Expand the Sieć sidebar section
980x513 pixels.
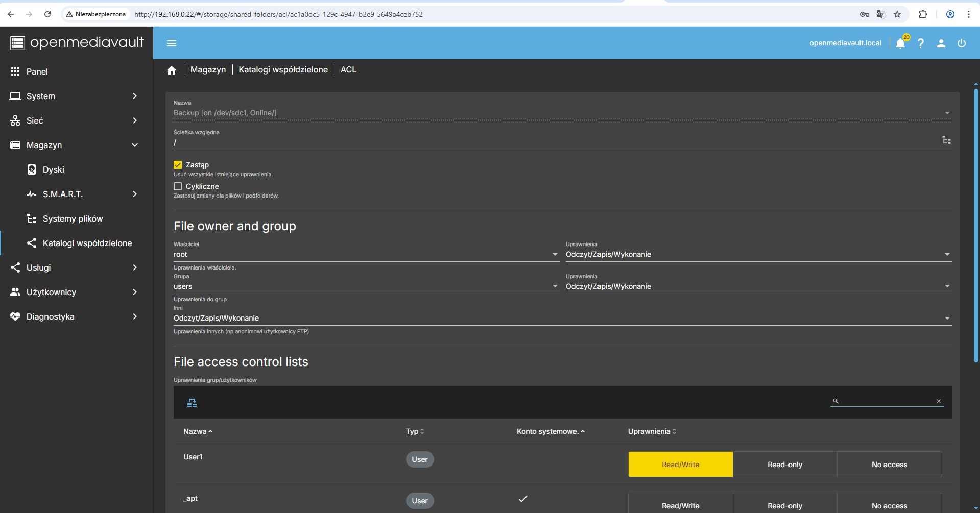pyautogui.click(x=77, y=120)
